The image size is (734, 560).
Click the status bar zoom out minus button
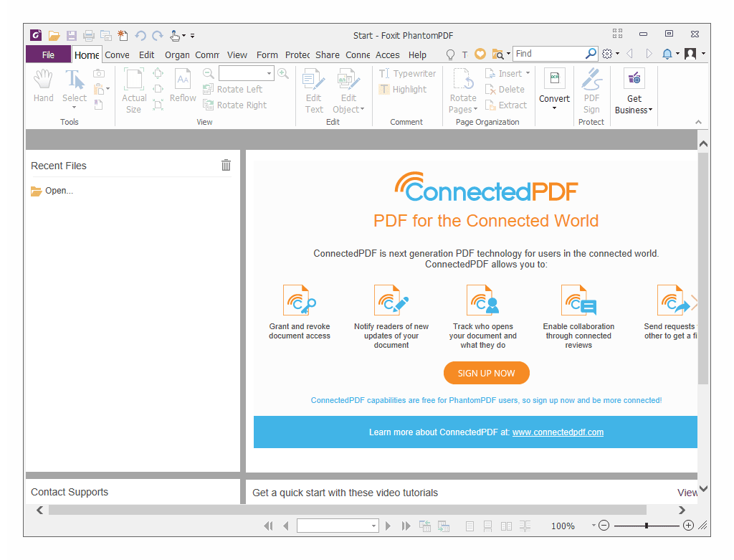[x=604, y=526]
